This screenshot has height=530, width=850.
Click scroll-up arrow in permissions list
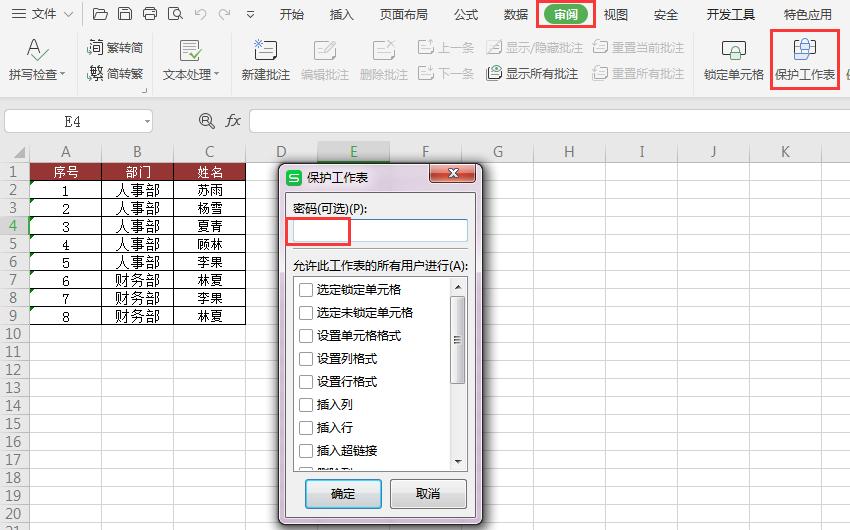point(458,286)
